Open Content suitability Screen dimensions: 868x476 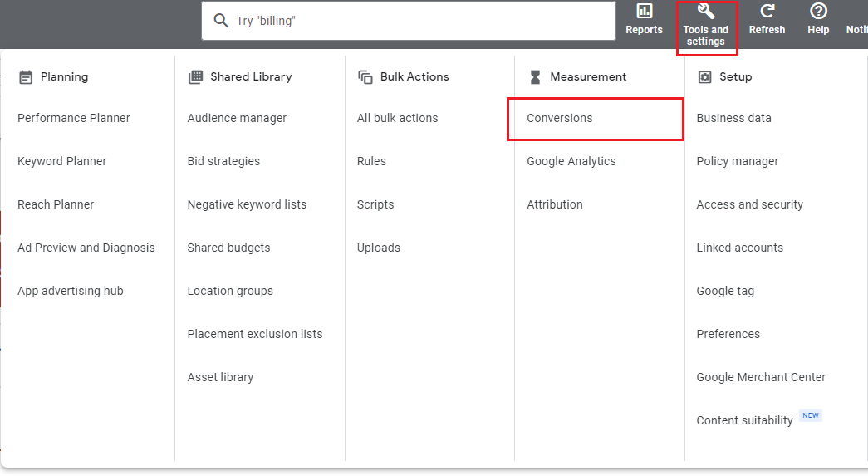pos(744,420)
